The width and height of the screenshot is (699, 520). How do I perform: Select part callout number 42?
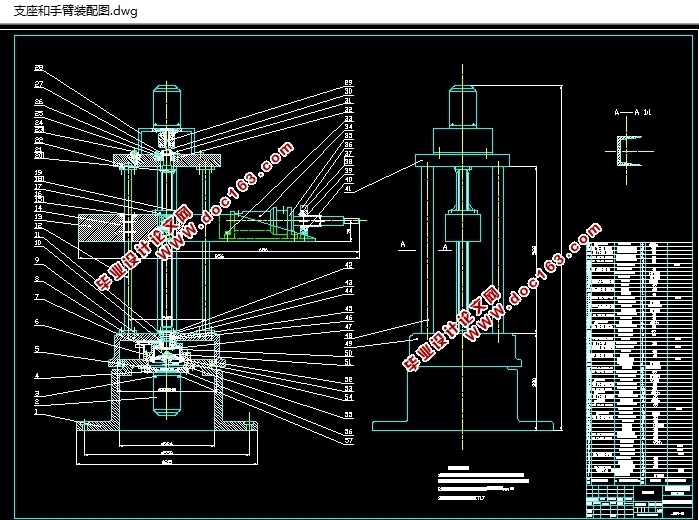pyautogui.click(x=348, y=265)
